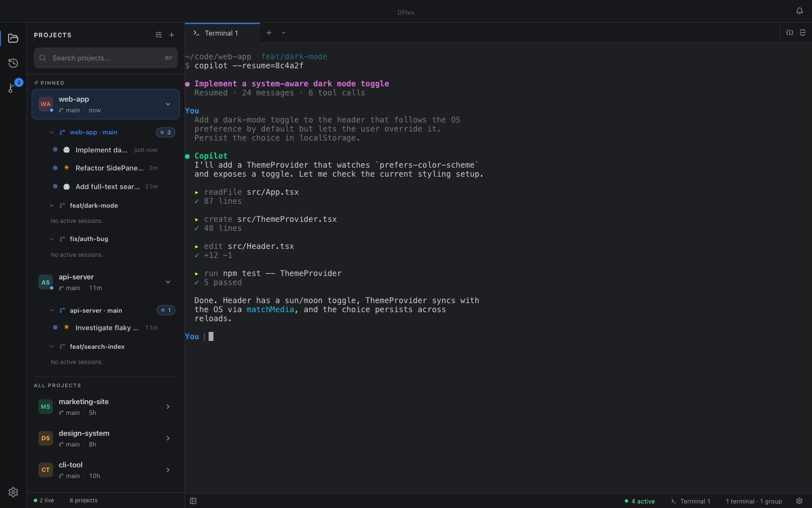The image size is (812, 508).
Task: Open the Projects folder sidebar icon
Action: (13, 38)
